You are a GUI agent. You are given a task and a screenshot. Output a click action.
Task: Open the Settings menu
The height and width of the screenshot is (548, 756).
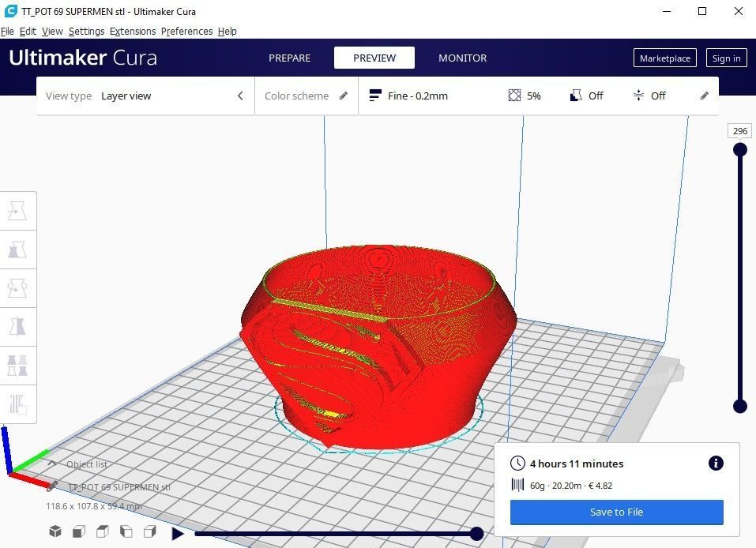point(86,32)
